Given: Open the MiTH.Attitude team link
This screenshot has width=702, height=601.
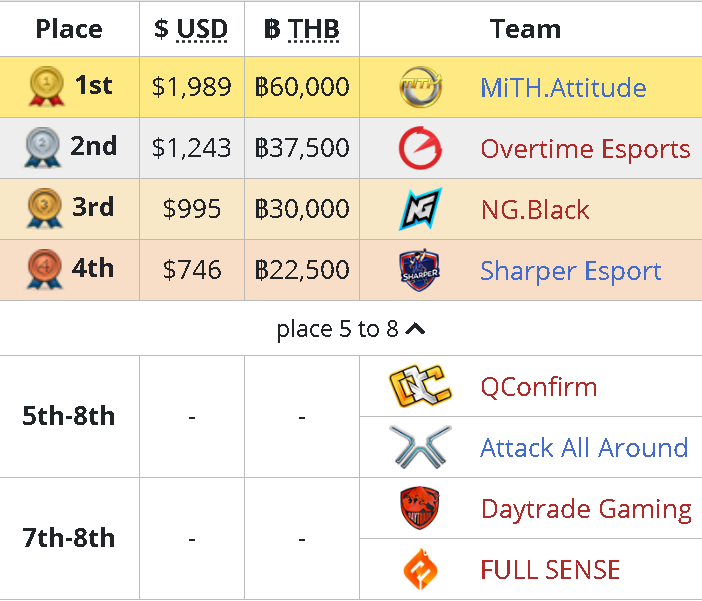Looking at the screenshot, I should click(x=563, y=88).
